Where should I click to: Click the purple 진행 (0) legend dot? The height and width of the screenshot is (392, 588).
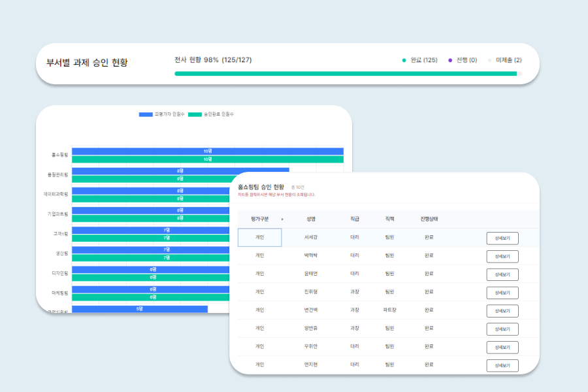pos(450,60)
